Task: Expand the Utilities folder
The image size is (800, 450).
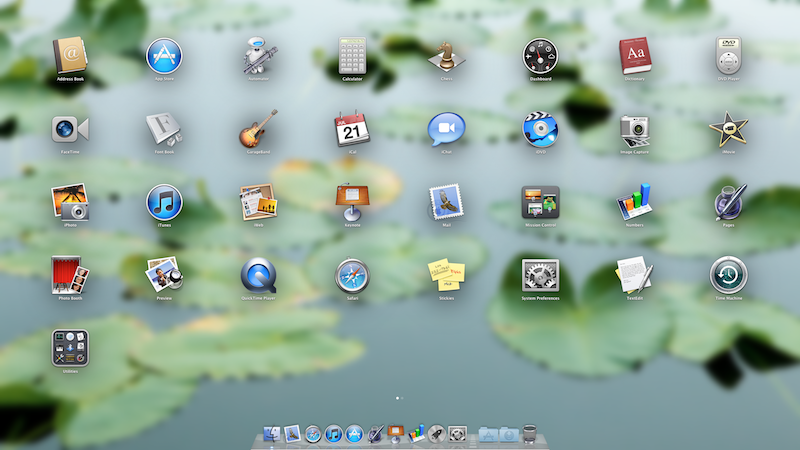Action: 70,348
